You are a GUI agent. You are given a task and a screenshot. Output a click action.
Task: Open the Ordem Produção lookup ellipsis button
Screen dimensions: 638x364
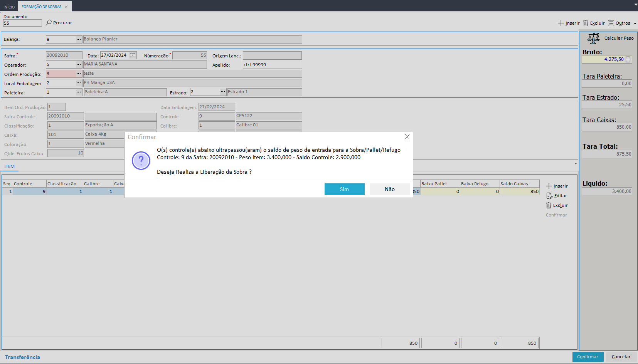79,74
